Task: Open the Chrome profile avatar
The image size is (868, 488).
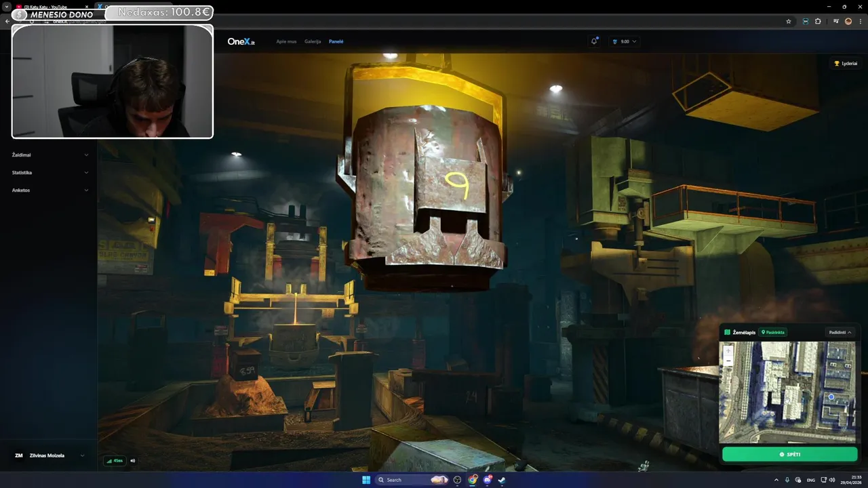Action: pos(848,21)
